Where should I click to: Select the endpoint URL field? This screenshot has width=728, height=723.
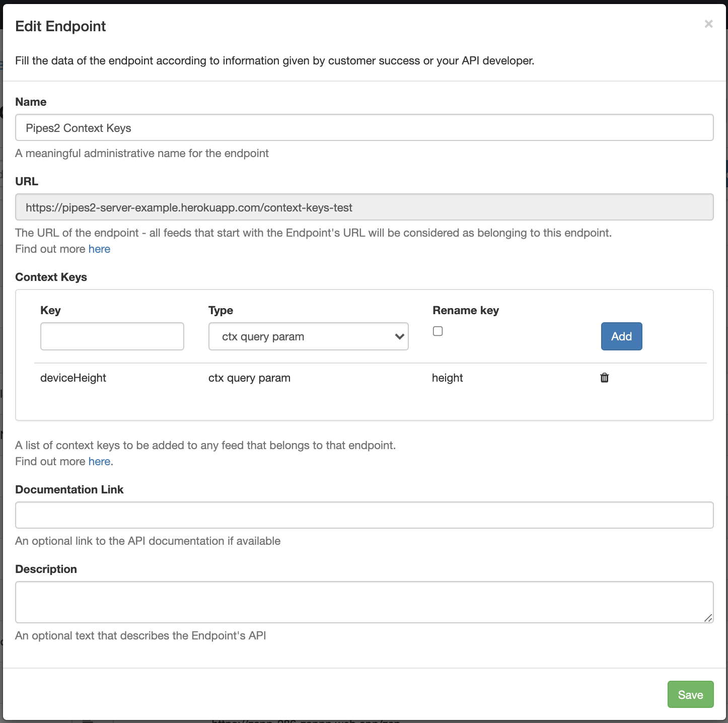click(365, 207)
